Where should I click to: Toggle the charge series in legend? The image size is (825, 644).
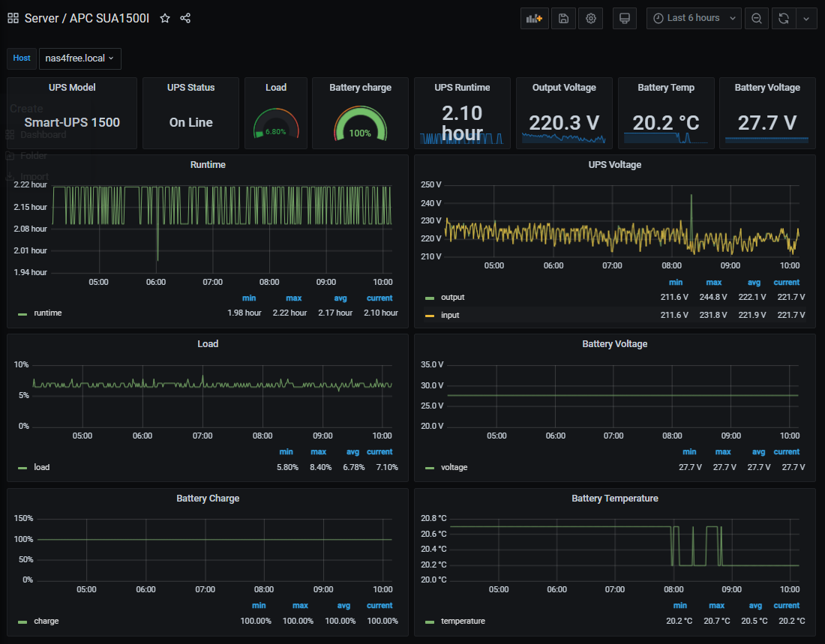46,622
